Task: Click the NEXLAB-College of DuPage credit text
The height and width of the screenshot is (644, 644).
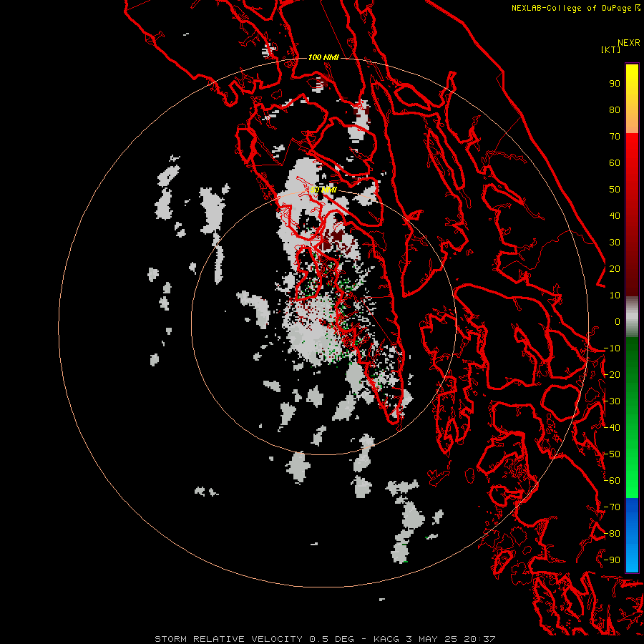Action: 576,8
